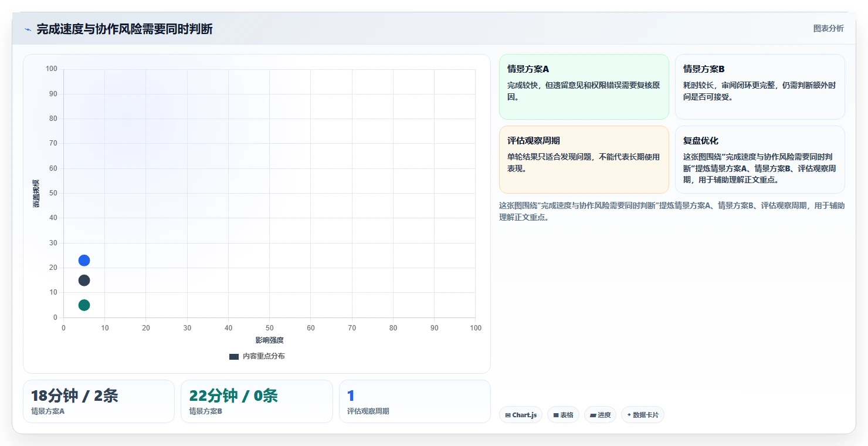Click the Chart.js tag chip

pyautogui.click(x=521, y=415)
